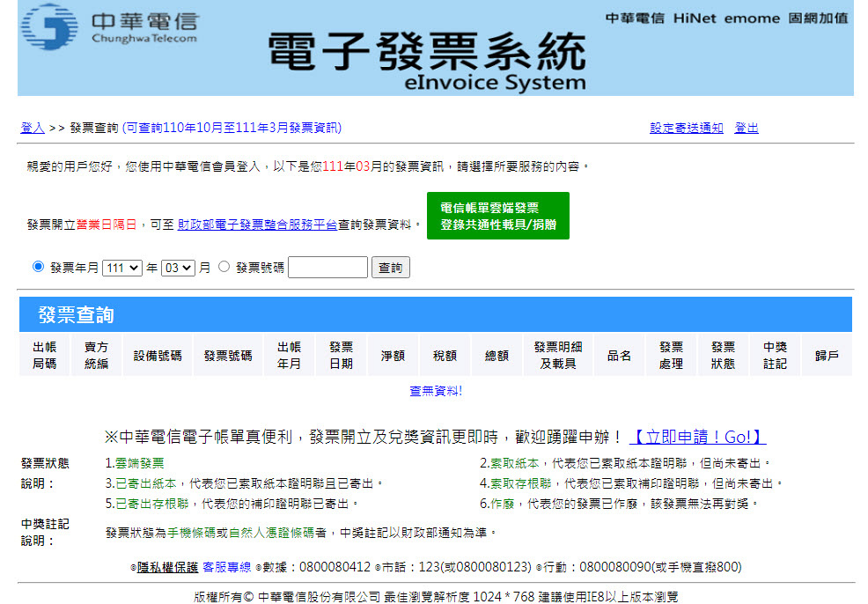Click the 賣方統編 column header
The height and width of the screenshot is (604, 868).
click(96, 355)
